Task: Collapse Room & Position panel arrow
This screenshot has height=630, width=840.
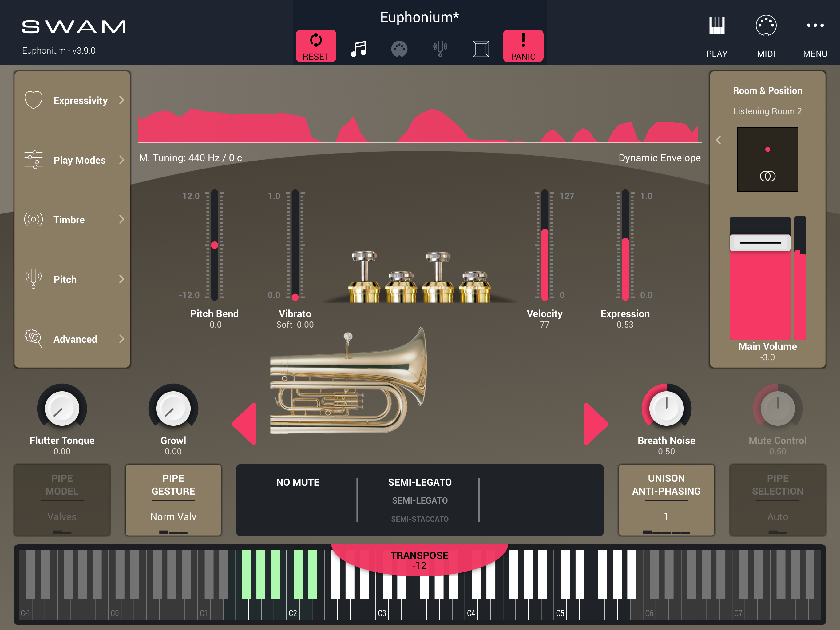Action: 719,140
